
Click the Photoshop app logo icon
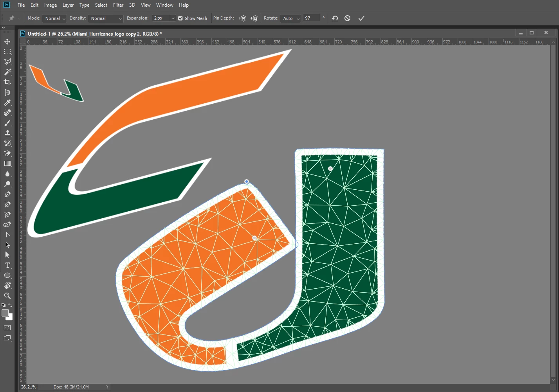click(7, 5)
